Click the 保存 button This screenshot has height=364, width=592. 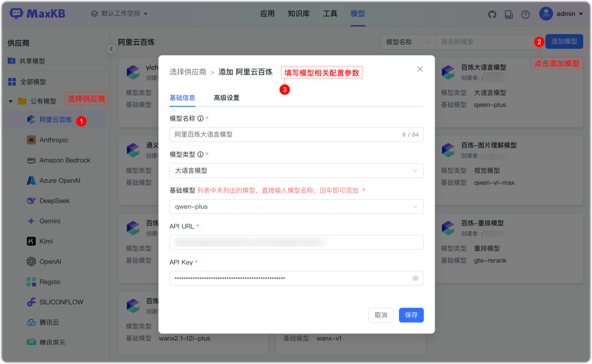[x=411, y=315]
